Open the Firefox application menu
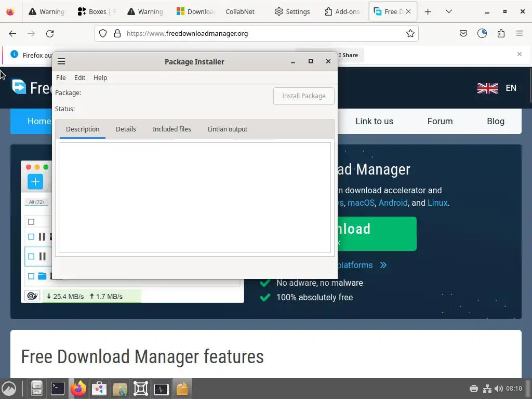Image resolution: width=532 pixels, height=399 pixels. click(519, 33)
